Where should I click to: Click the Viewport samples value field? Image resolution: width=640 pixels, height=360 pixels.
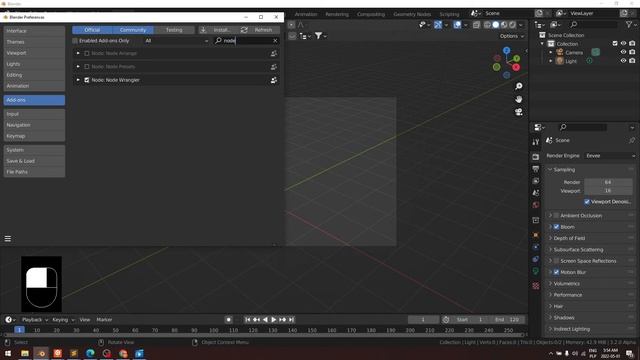pyautogui.click(x=608, y=191)
